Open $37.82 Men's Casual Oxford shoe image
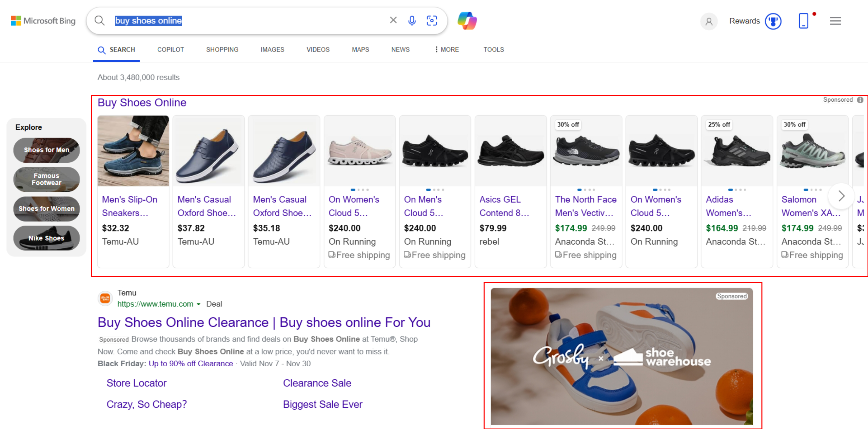Viewport: 868px width, 429px height. point(209,151)
